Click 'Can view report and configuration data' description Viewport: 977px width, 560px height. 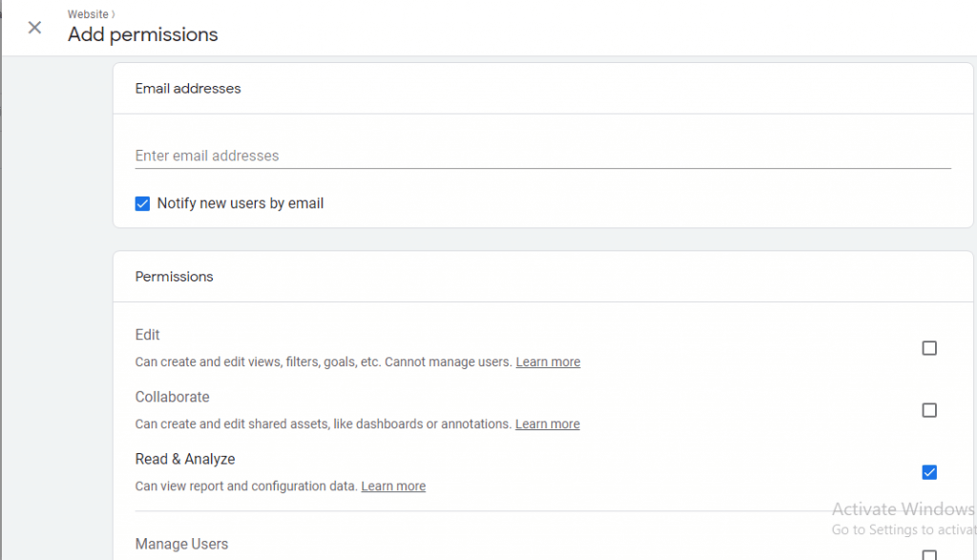point(246,487)
